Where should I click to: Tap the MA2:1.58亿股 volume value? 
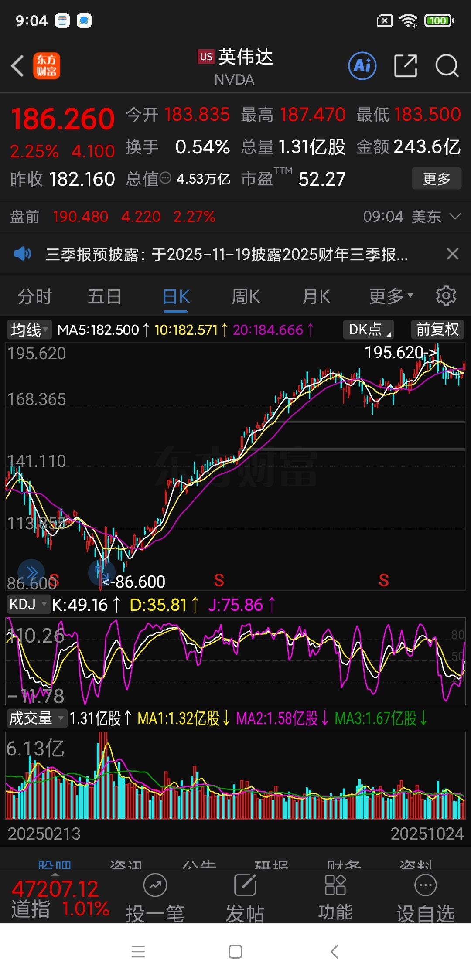(x=283, y=718)
